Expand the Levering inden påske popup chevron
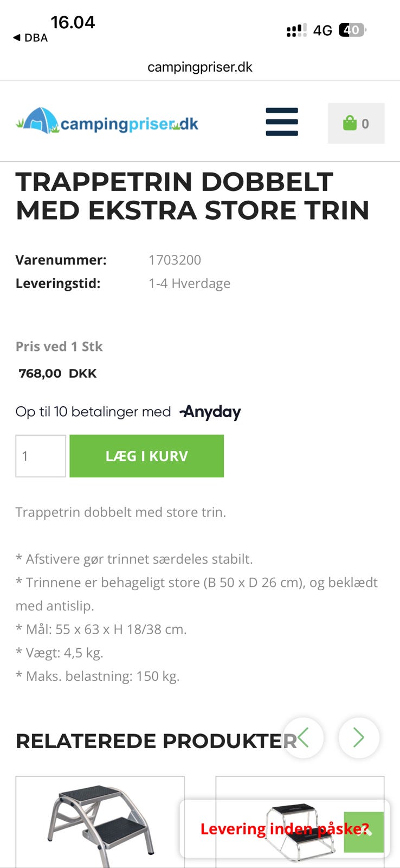The width and height of the screenshot is (400, 868). coord(364,832)
